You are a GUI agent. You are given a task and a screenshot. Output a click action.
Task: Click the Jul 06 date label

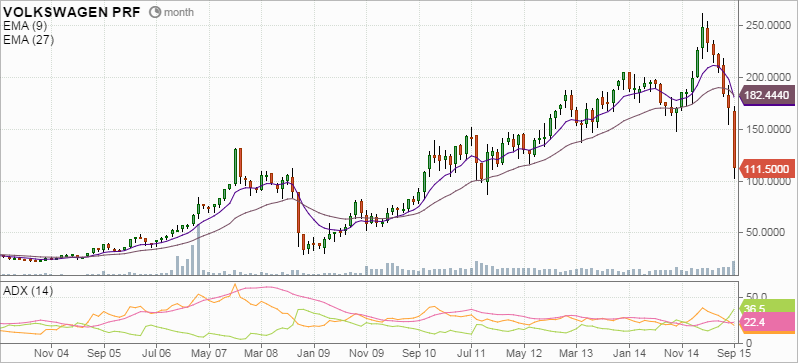click(x=156, y=352)
